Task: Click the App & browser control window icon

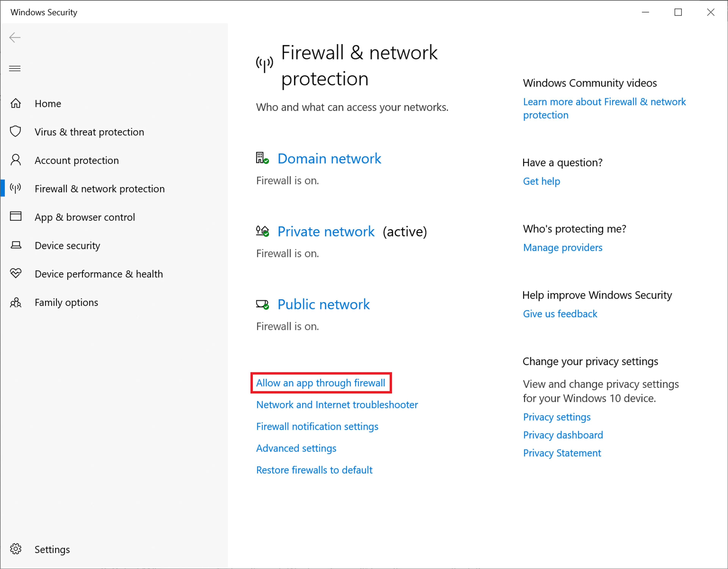Action: [16, 217]
